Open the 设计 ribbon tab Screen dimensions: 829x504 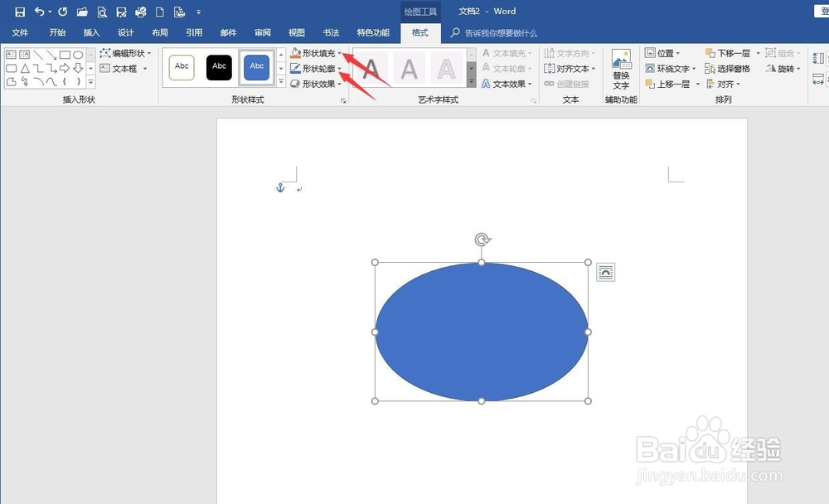(x=126, y=33)
